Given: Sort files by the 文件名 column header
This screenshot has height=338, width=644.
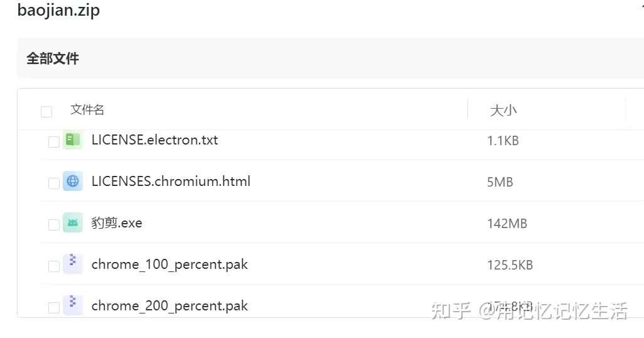Looking at the screenshot, I should click(87, 110).
